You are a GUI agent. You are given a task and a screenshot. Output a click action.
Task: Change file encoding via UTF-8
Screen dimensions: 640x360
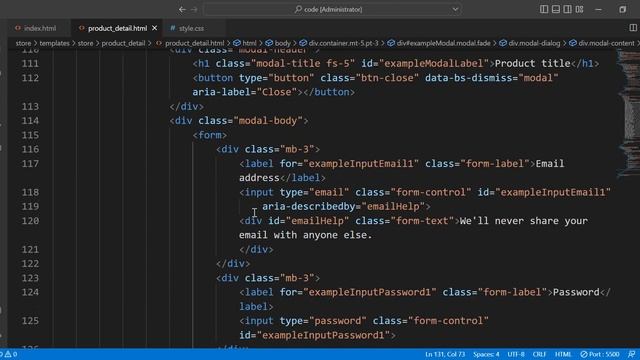516,354
